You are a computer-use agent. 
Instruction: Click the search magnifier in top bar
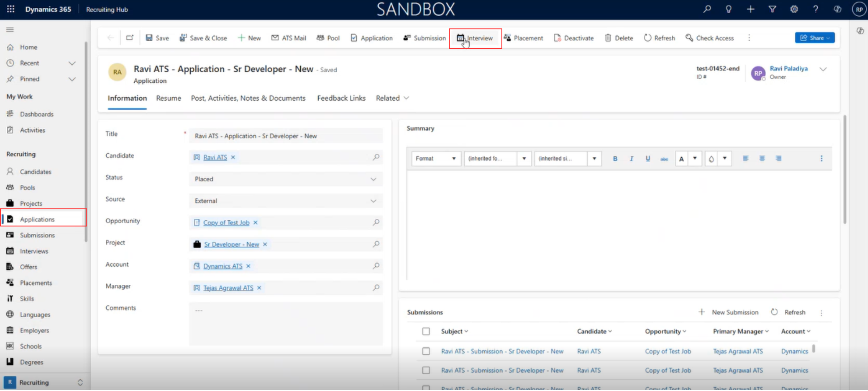[707, 9]
